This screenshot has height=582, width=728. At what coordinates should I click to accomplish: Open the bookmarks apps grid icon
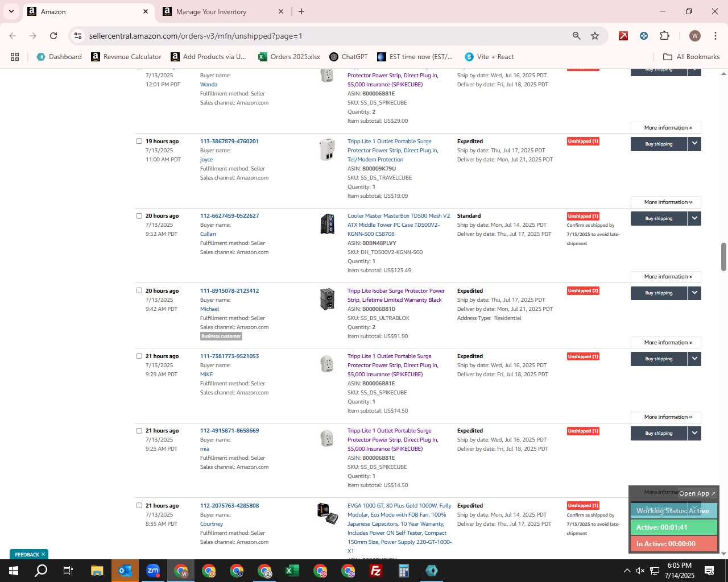(x=15, y=57)
